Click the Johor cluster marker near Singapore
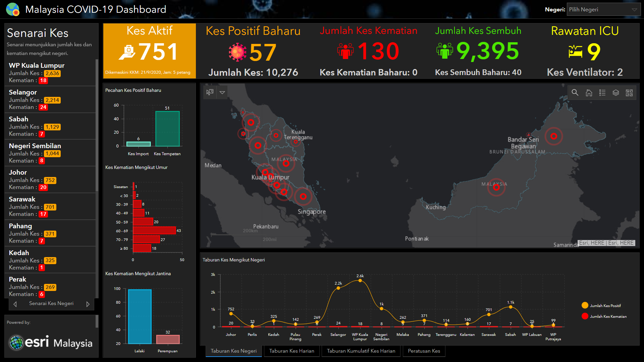 303,196
